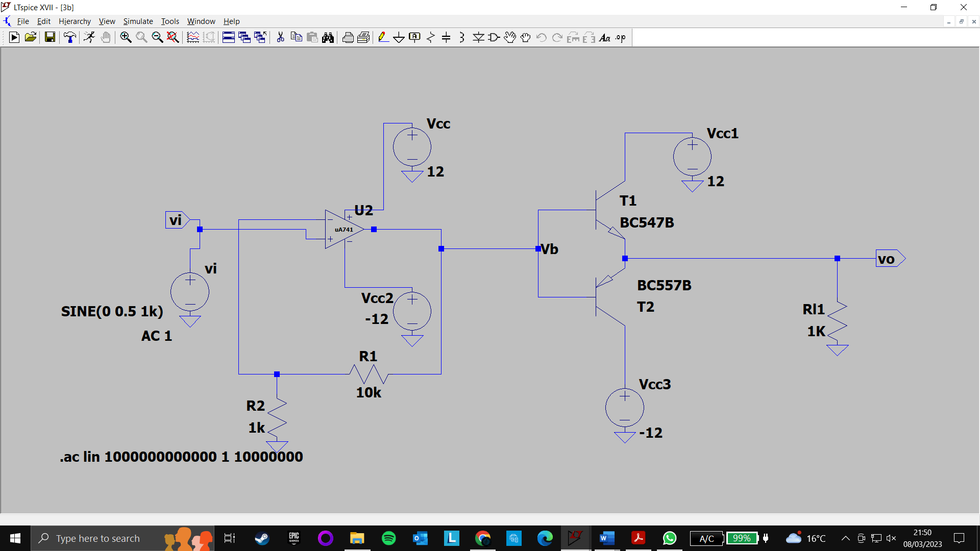Viewport: 980px width, 551px height.
Task: Click the Windows Start button
Action: pyautogui.click(x=15, y=538)
